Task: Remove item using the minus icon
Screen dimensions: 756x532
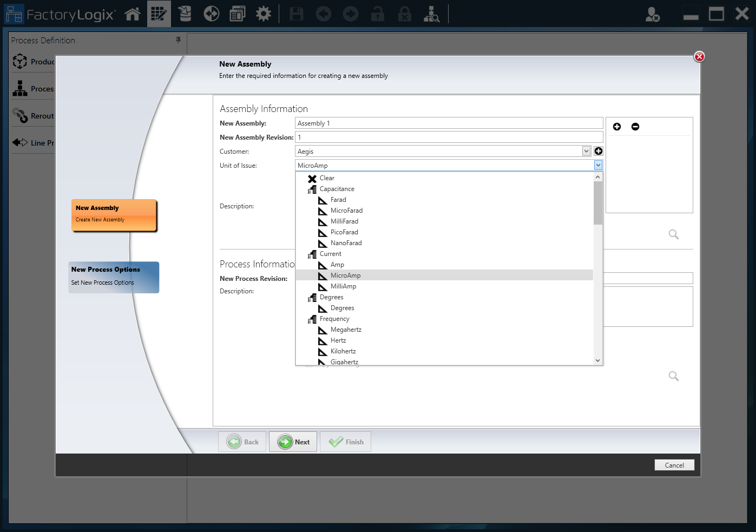Action: click(635, 126)
